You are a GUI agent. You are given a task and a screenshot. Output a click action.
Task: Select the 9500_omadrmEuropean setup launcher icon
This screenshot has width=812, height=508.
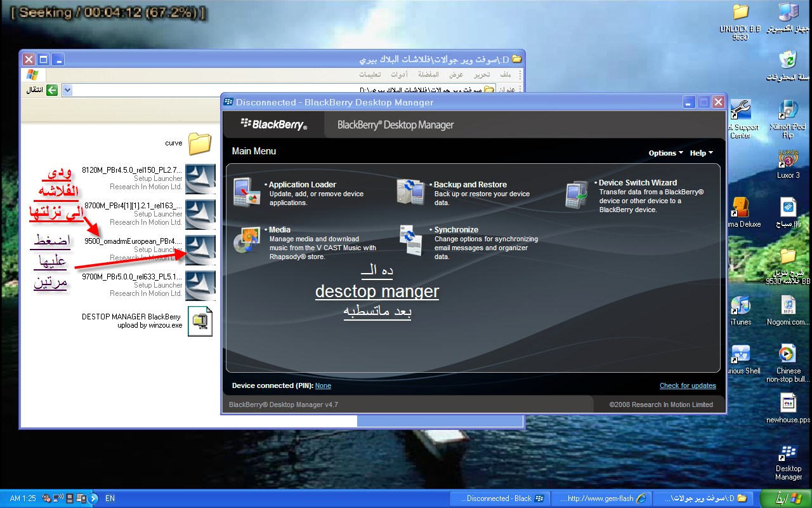pyautogui.click(x=200, y=250)
